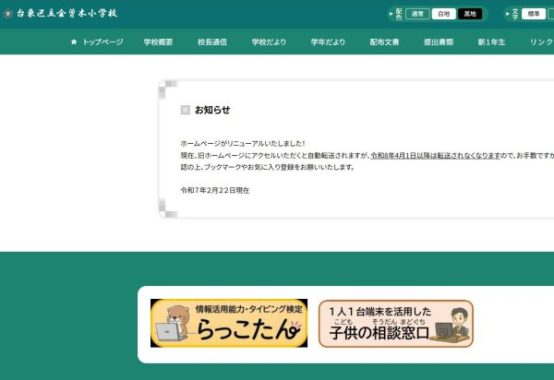Open the 配布文書 menu
Viewport: 554px width, 380px height.
384,42
